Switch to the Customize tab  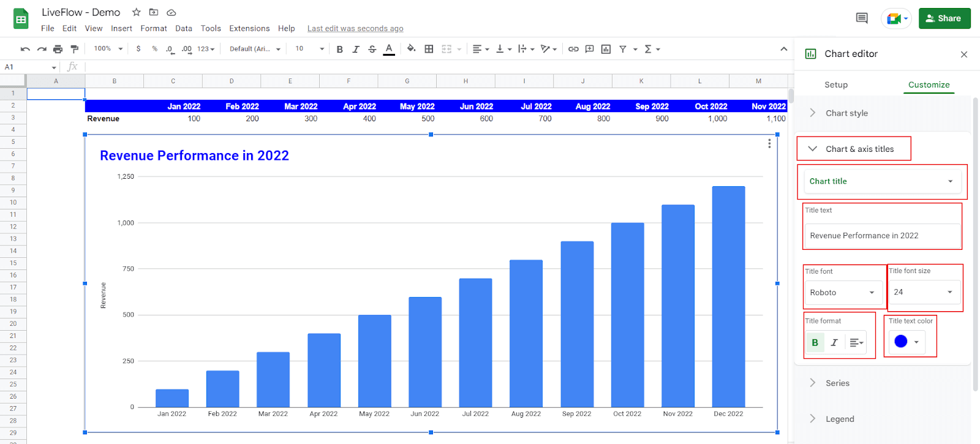[x=929, y=85]
